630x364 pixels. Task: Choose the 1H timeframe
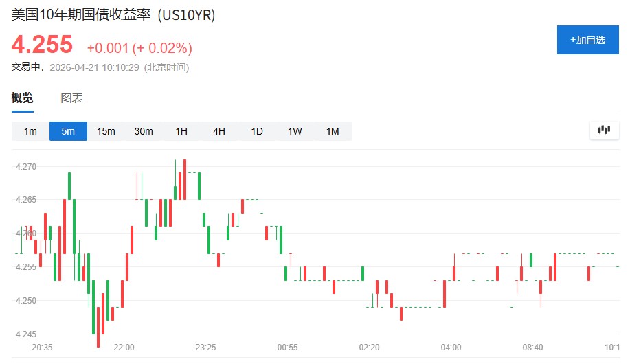click(x=181, y=131)
